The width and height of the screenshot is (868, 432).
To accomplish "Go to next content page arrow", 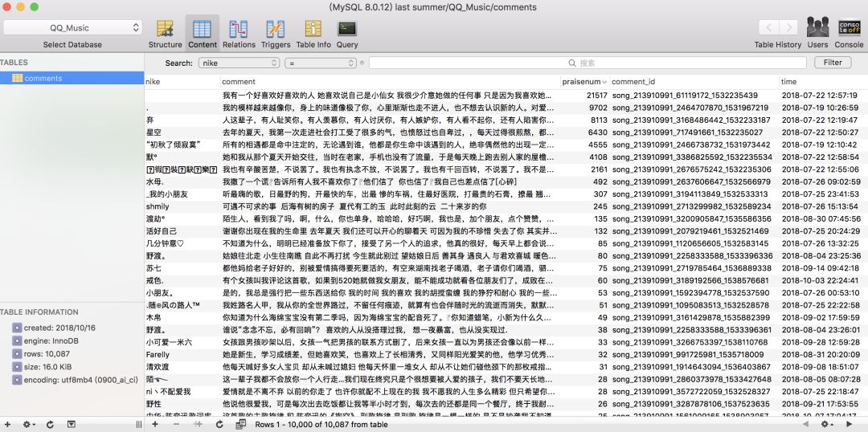I will click(x=850, y=424).
